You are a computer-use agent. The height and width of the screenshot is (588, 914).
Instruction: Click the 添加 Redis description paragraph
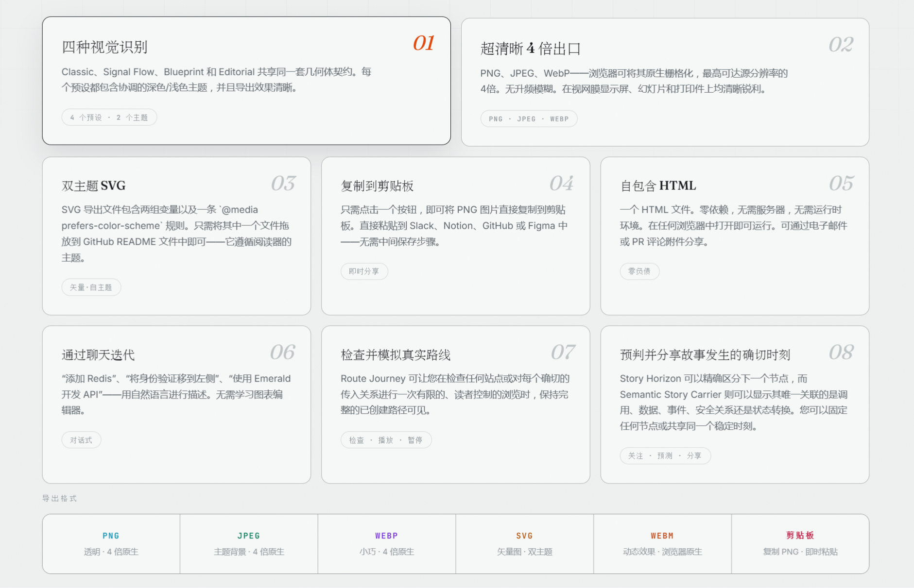(176, 395)
